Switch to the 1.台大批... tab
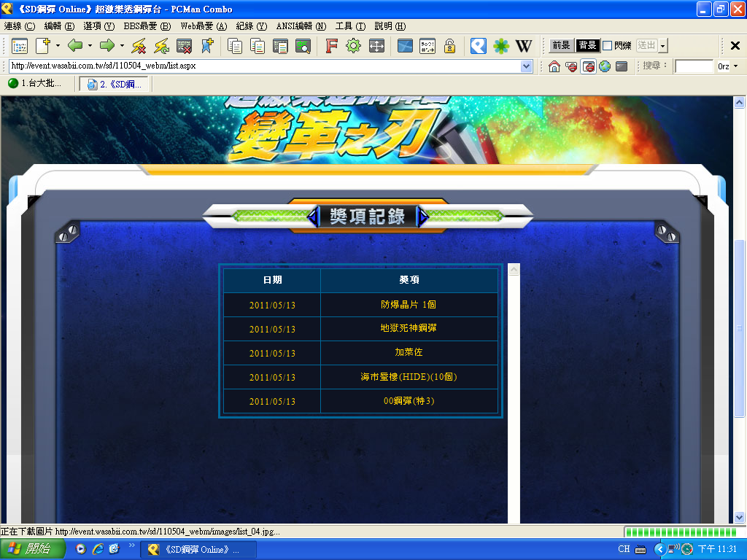Image resolution: width=747 pixels, height=560 pixels. coord(36,83)
